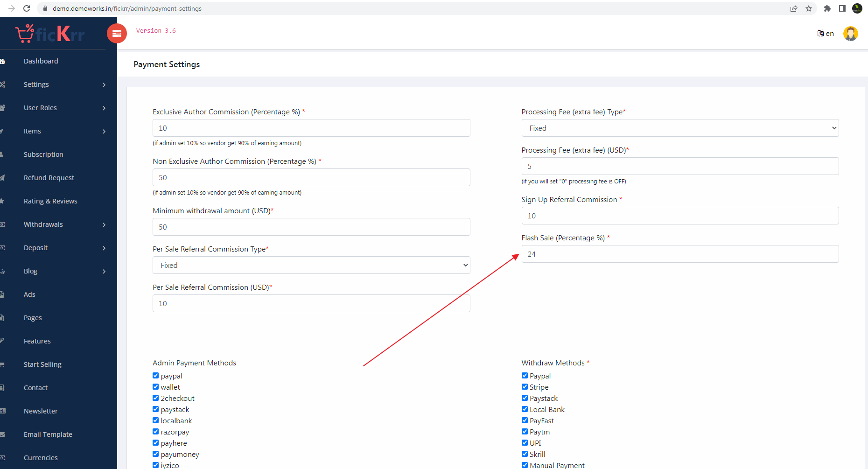The width and height of the screenshot is (868, 469).
Task: Click the Processing Fee USD field
Action: coord(680,166)
